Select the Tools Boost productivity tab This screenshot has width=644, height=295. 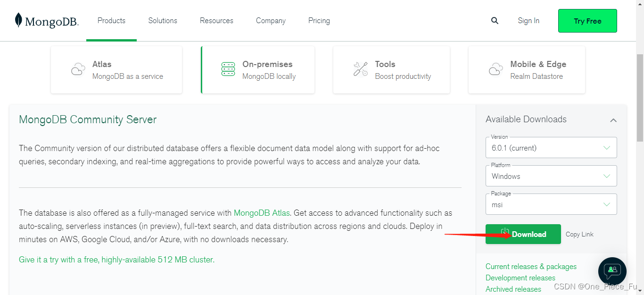point(391,70)
